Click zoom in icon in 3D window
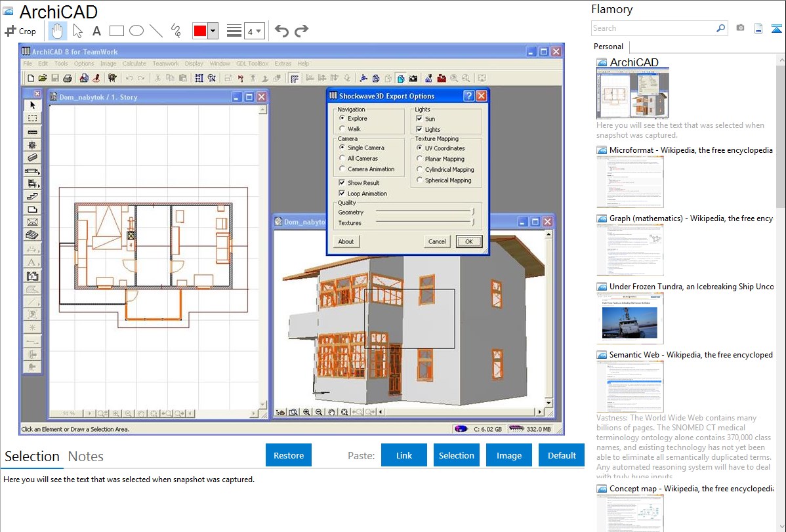 point(306,412)
